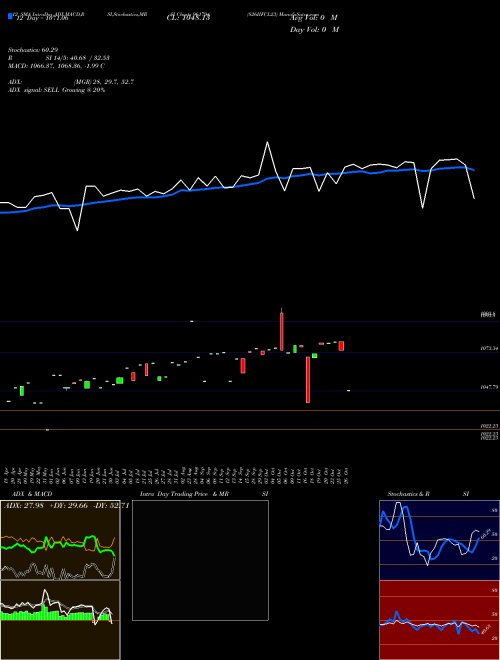Click the +DY: 29.66 readout
This screenshot has height=660, width=500.
67,505
